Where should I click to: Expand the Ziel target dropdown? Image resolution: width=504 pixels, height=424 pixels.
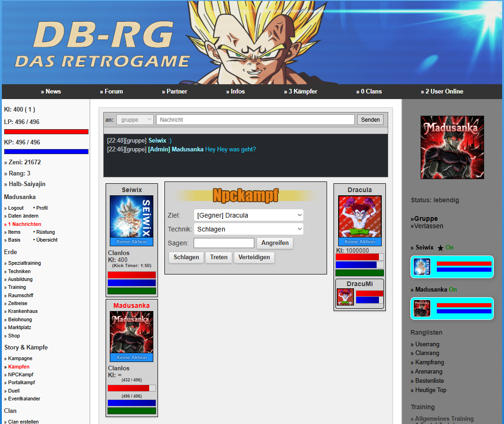pyautogui.click(x=248, y=215)
